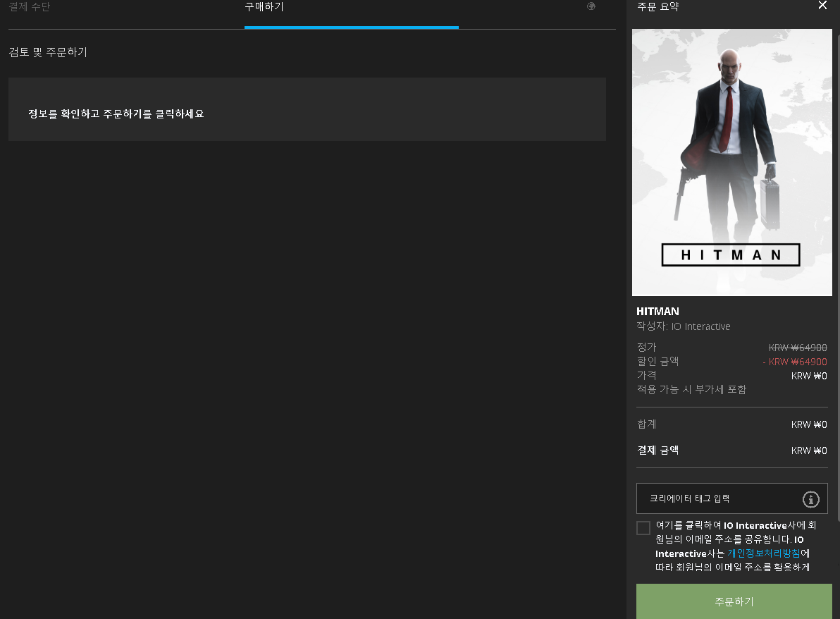Check the IO Interactive email sharing checkbox
This screenshot has width=840, height=619.
643,528
